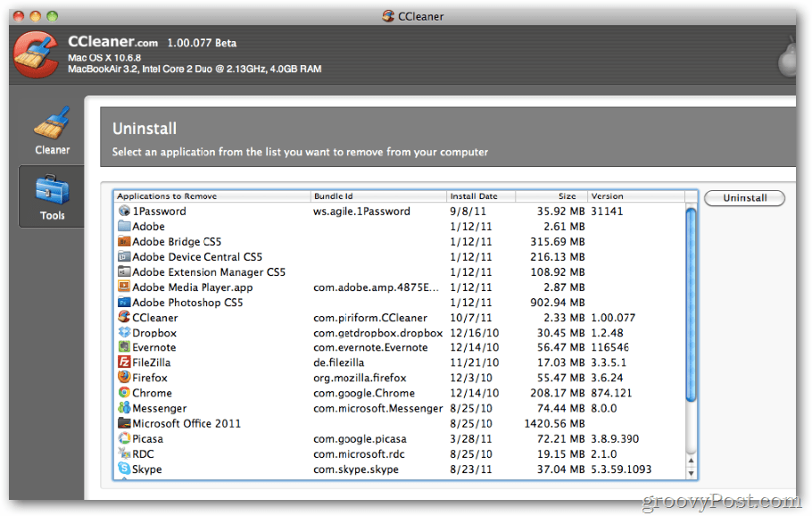Select the Tools toolbox icon
This screenshot has width=812, height=516.
coord(53,189)
